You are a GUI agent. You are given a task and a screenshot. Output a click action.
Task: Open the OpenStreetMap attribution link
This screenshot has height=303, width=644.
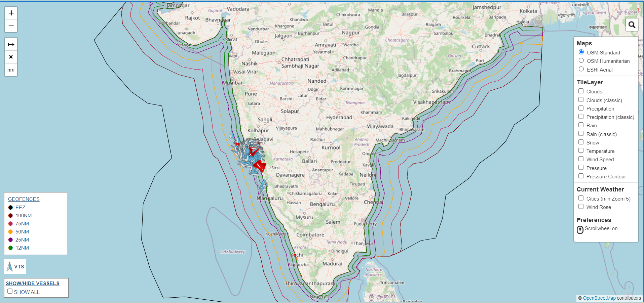tap(599, 298)
